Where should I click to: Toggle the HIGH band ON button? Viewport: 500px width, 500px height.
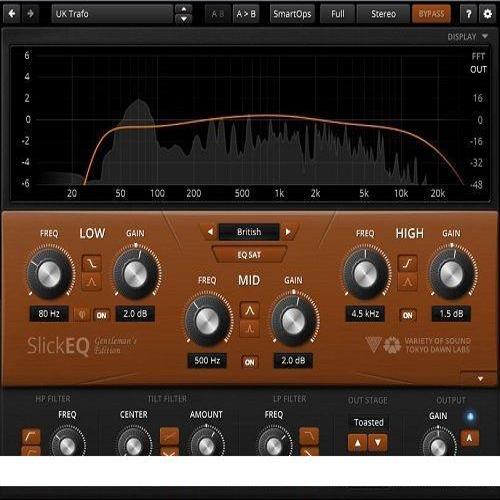(x=407, y=315)
